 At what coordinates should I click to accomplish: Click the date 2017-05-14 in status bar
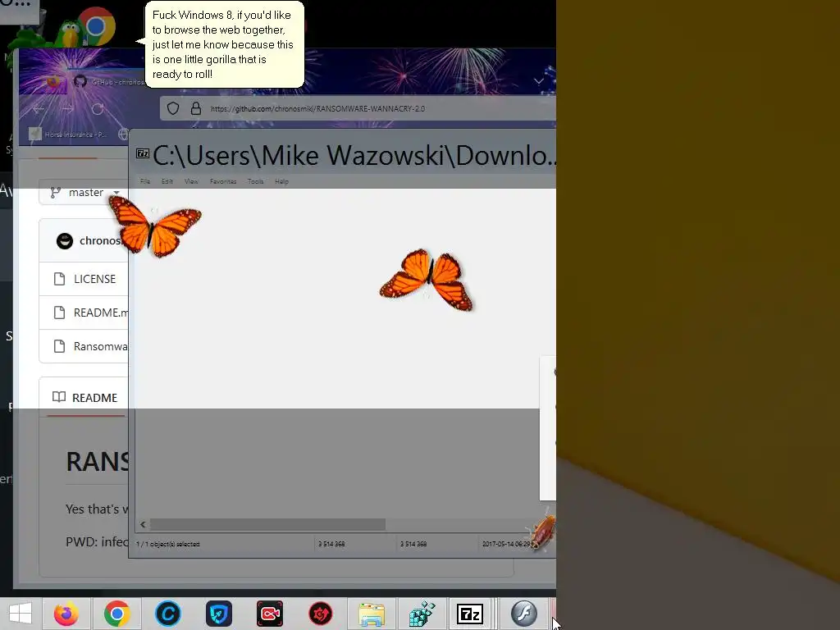point(505,545)
